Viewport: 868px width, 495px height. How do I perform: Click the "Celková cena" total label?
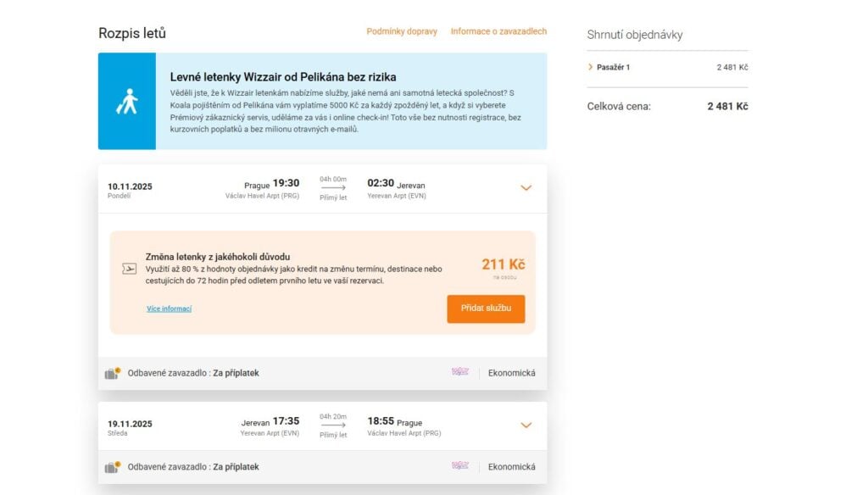point(619,107)
